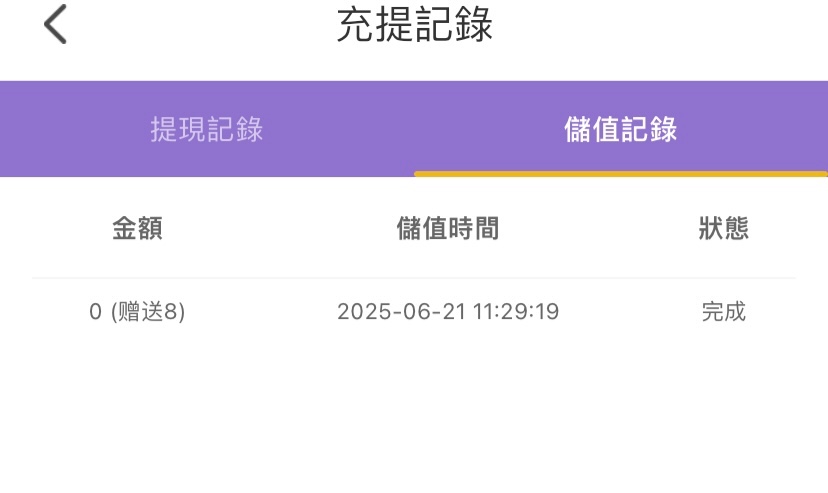Click the yellow active-tab underline indicator
Viewport: 828px width, 493px height.
621,174
